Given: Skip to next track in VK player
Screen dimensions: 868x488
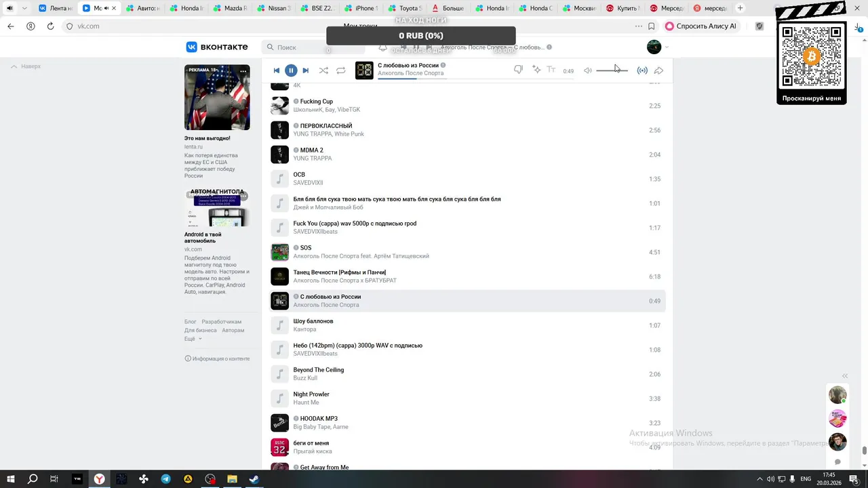Looking at the screenshot, I should point(306,70).
